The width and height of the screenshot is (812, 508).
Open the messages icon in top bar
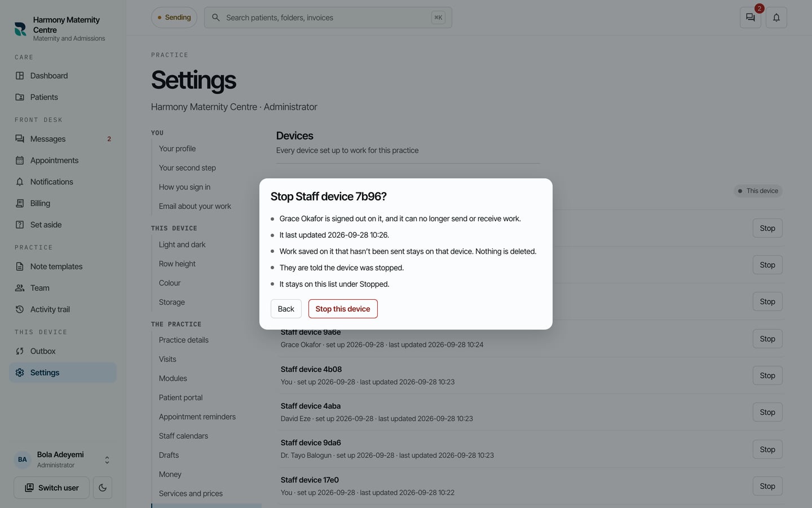[751, 17]
